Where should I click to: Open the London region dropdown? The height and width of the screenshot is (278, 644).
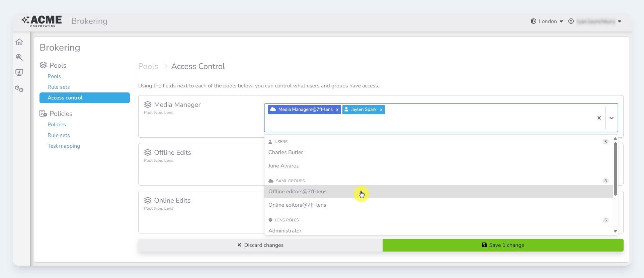(547, 21)
